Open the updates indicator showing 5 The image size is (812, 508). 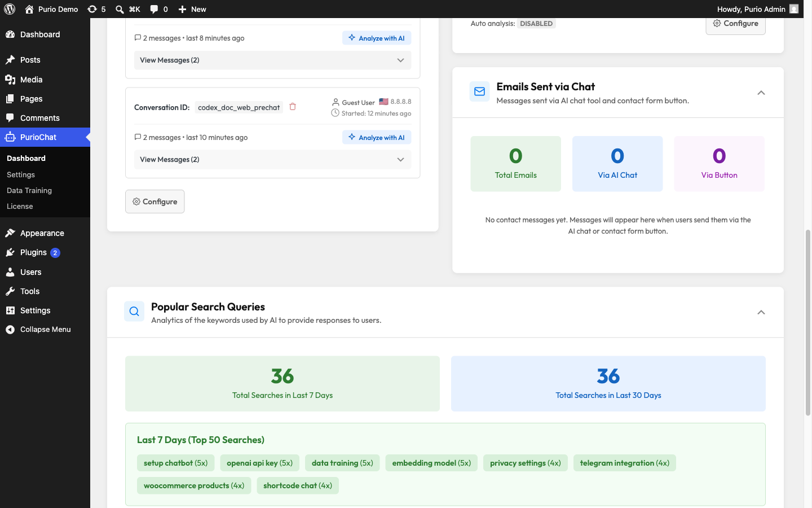point(96,9)
